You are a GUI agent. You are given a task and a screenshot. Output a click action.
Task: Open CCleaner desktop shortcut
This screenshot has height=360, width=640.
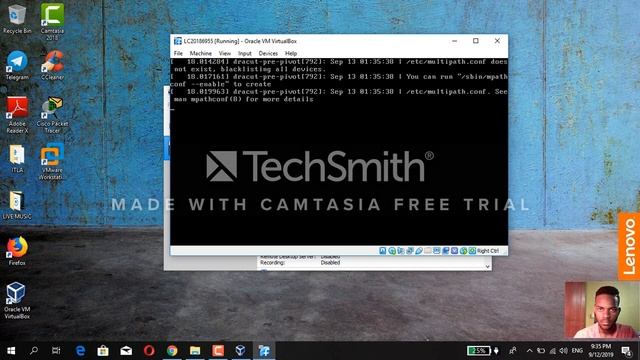pos(53,65)
